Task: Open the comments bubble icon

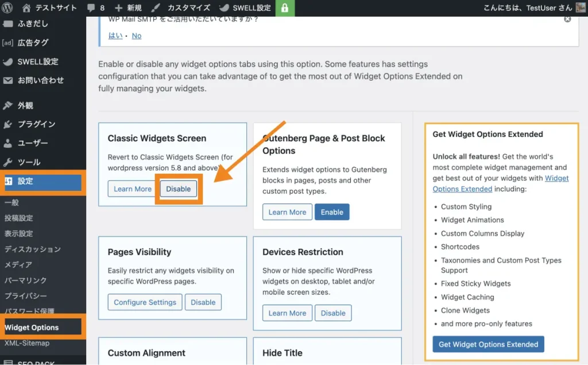Action: (91, 8)
